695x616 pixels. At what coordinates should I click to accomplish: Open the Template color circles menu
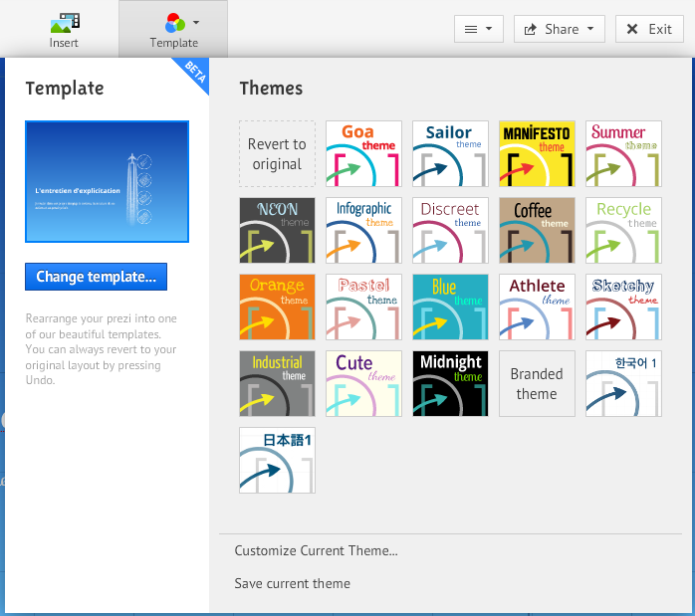tap(174, 23)
